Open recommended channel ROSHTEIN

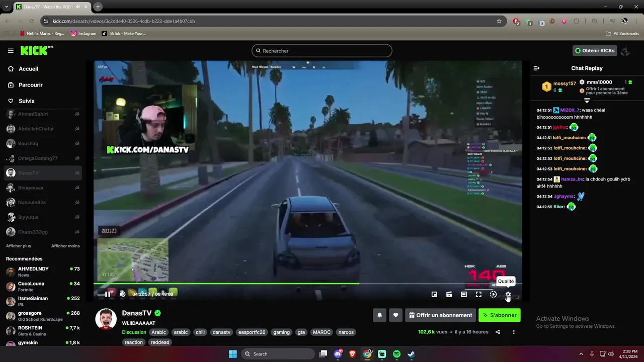pyautogui.click(x=43, y=331)
